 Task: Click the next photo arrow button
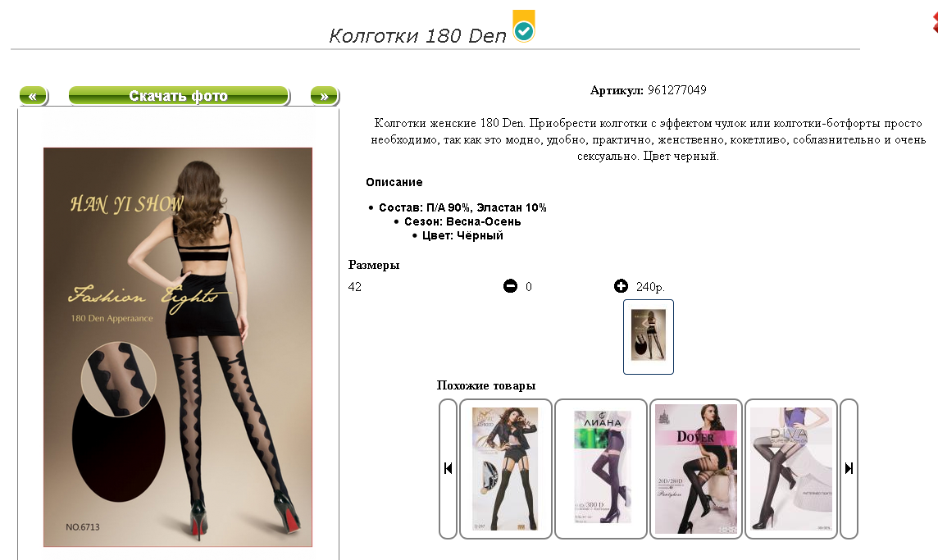click(x=324, y=96)
